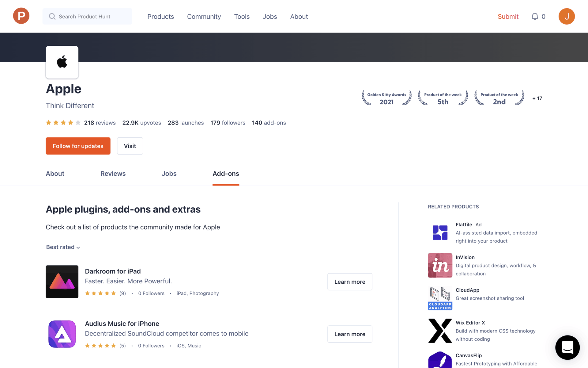Select the Add-ons tab
The height and width of the screenshot is (368, 588).
[x=226, y=174]
